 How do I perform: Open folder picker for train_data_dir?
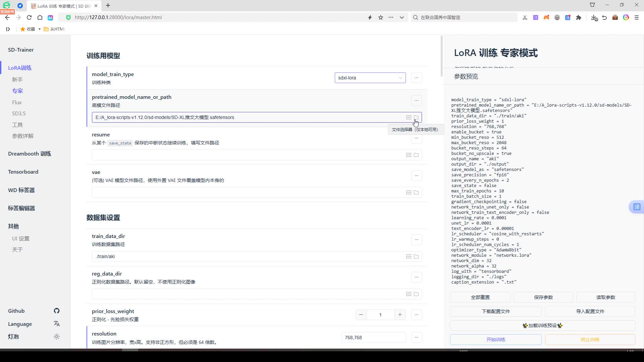(x=416, y=256)
